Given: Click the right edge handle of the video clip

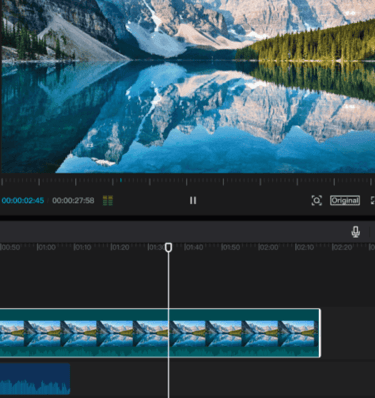Looking at the screenshot, I should (x=319, y=333).
